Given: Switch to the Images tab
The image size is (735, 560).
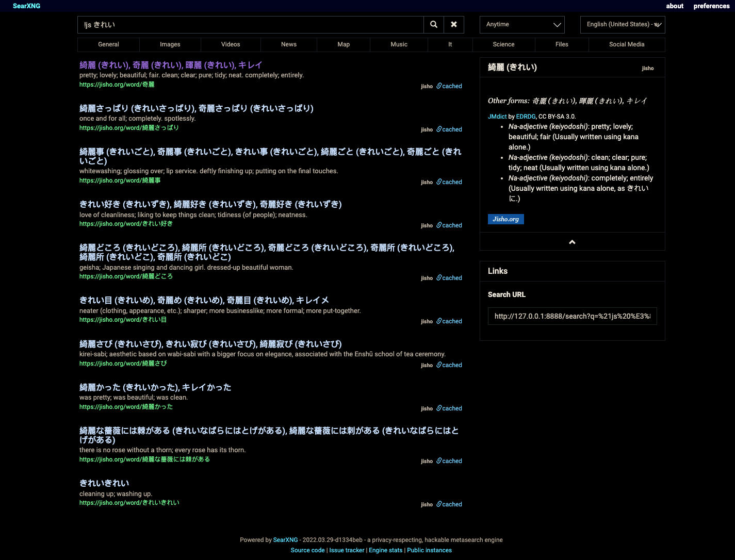Looking at the screenshot, I should [170, 44].
